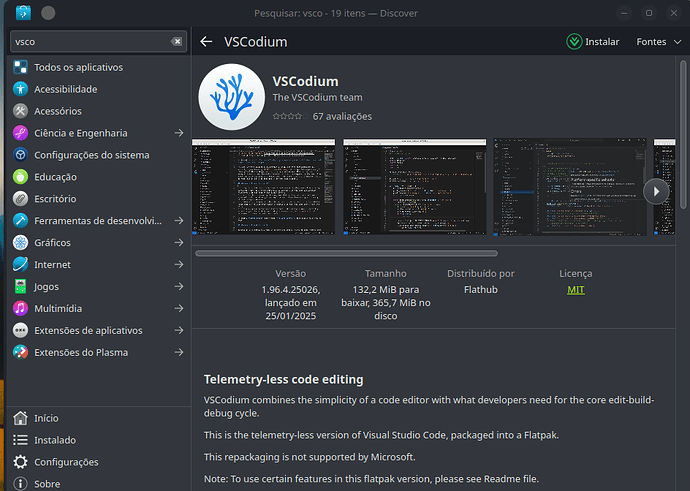
Task: Click the Configurações gear icon
Action: [20, 462]
